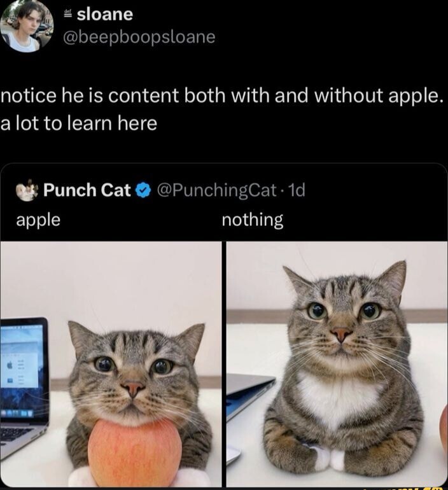Viewport: 448px width, 490px height.
Task: Click the 'apple' caption text
Action: [38, 220]
